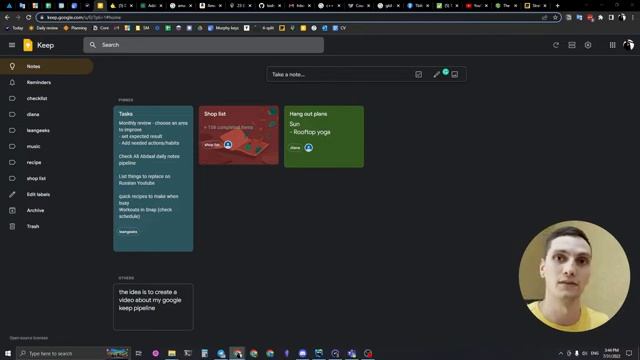Click the Windows taskbar search box
The image size is (640, 360).
click(x=73, y=353)
